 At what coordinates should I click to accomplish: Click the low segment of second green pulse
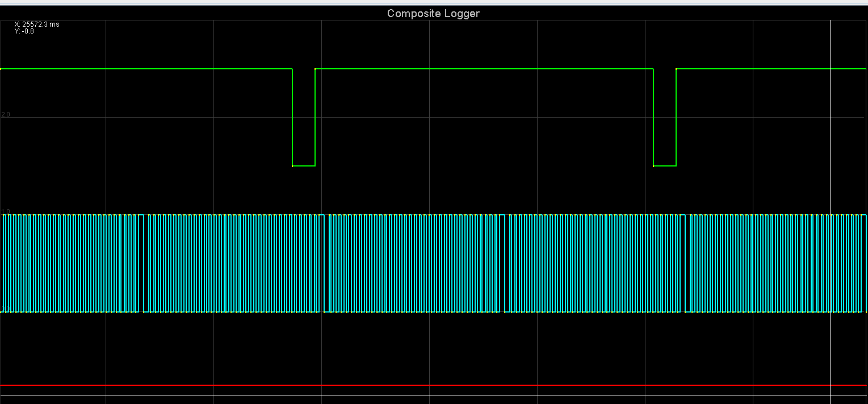(665, 166)
